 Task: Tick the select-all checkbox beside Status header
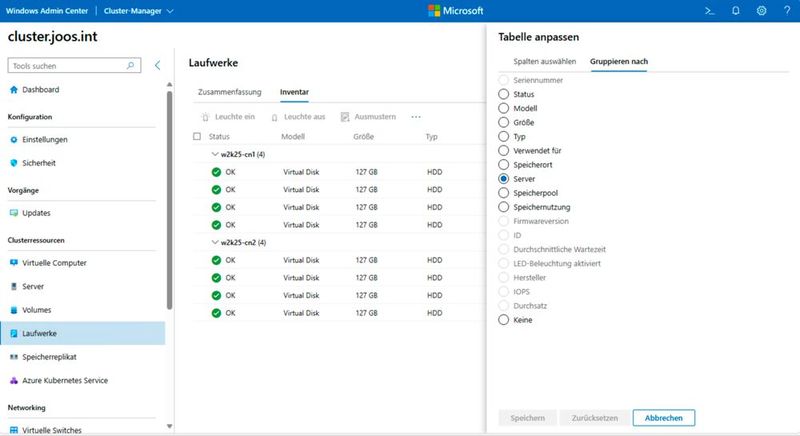[x=197, y=137]
